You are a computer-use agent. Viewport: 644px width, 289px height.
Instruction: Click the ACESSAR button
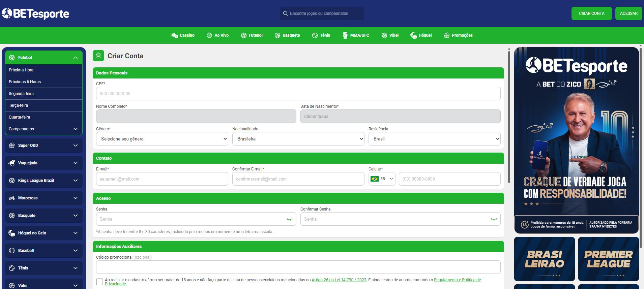(629, 13)
